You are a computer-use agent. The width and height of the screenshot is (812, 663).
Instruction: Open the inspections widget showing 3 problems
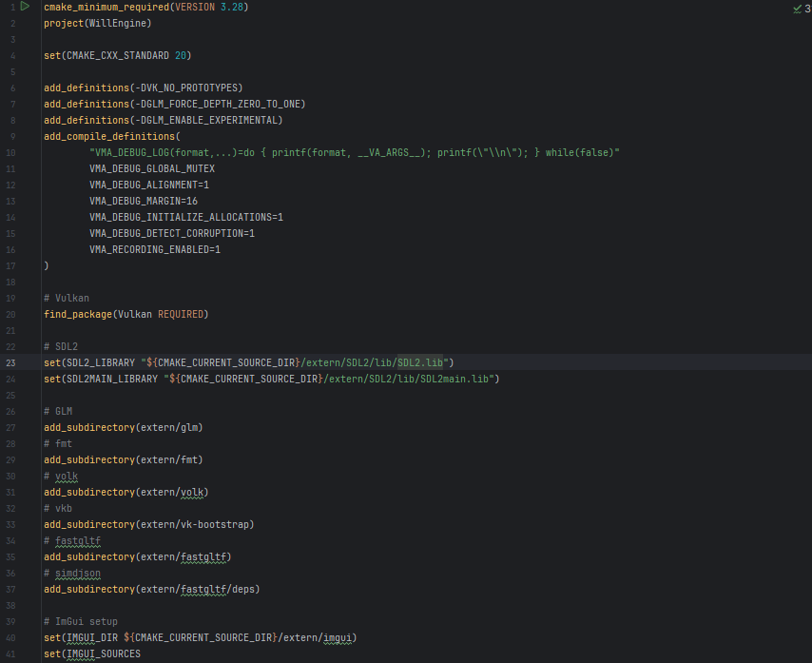click(x=802, y=8)
